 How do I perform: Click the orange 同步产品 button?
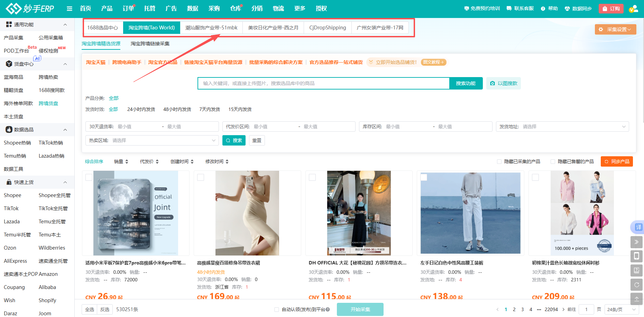[617, 161]
